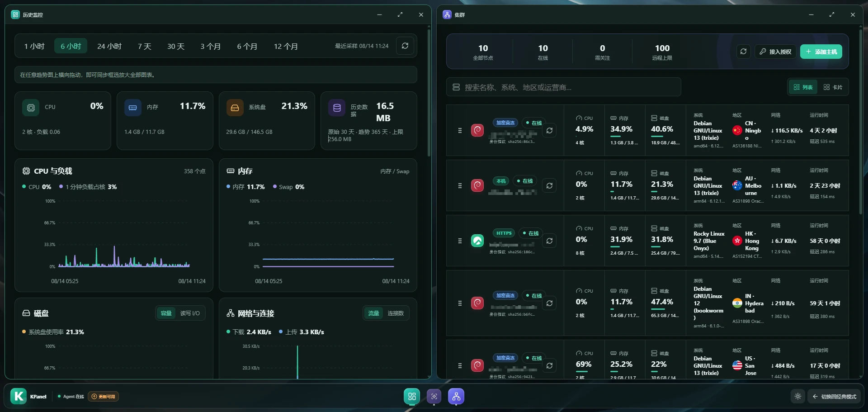Viewport: 868px width, 412px height.
Task: Refresh the AU Melbourne local node row
Action: (x=549, y=186)
